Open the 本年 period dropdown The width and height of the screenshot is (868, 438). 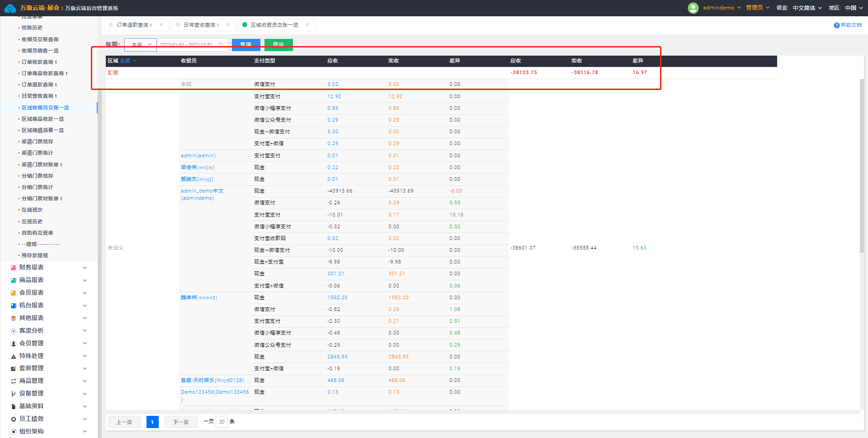click(141, 45)
